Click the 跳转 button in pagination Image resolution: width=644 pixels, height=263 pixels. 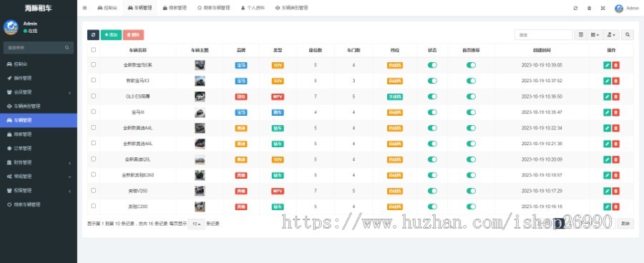pos(625,224)
